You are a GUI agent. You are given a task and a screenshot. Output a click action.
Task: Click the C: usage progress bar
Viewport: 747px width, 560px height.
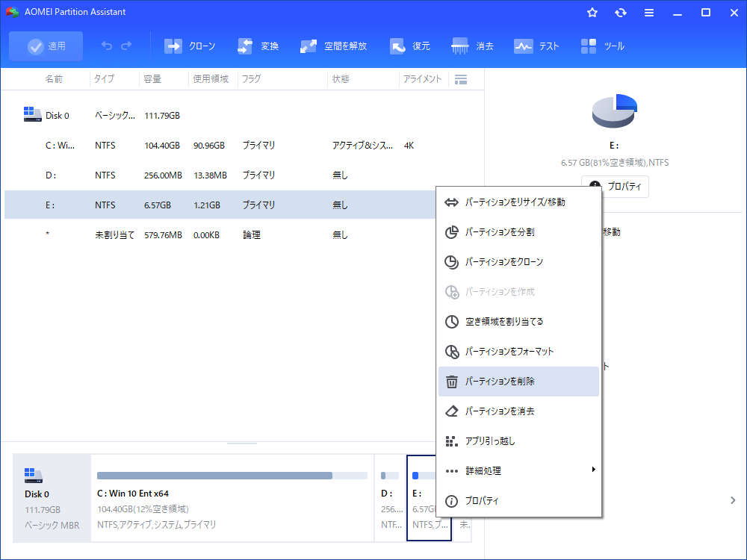click(232, 475)
